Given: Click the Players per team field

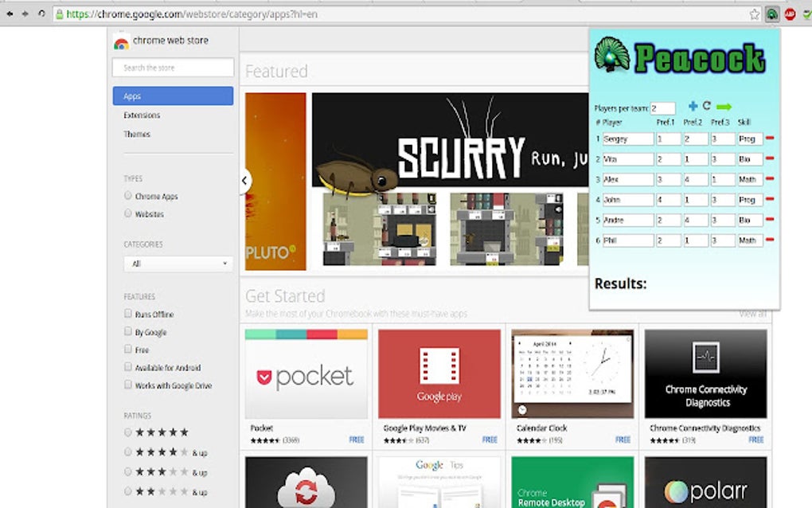Looking at the screenshot, I should pyautogui.click(x=663, y=108).
